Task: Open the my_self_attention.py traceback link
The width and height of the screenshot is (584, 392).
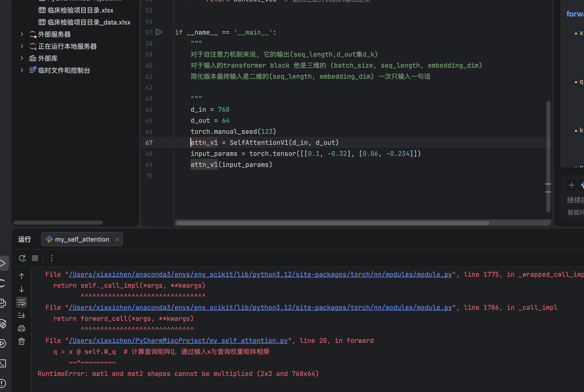Action: click(178, 341)
